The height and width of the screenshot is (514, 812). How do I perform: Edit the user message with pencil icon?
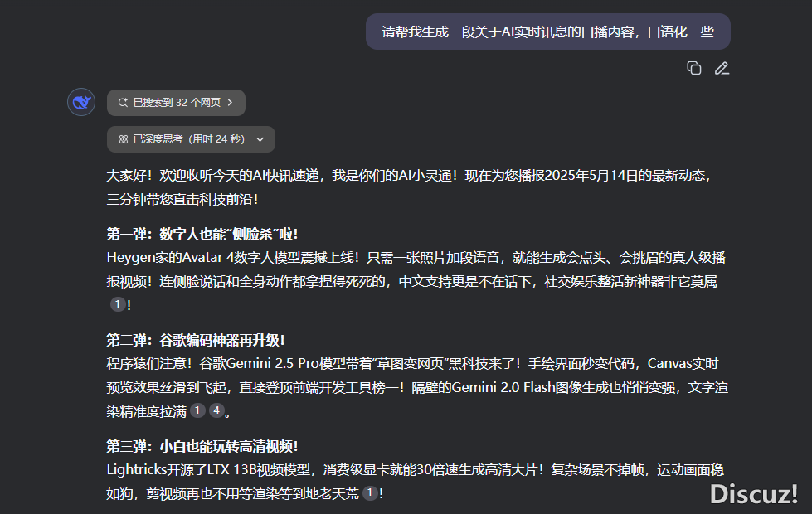722,68
